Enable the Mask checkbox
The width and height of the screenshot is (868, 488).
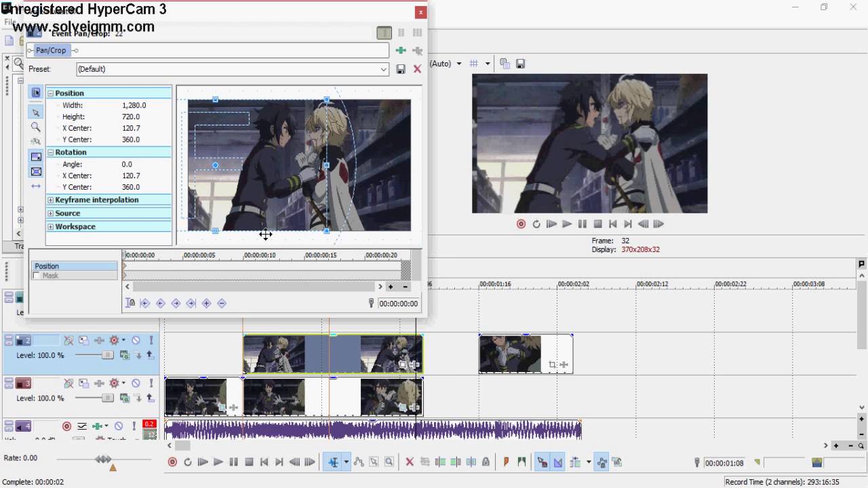[x=37, y=276]
